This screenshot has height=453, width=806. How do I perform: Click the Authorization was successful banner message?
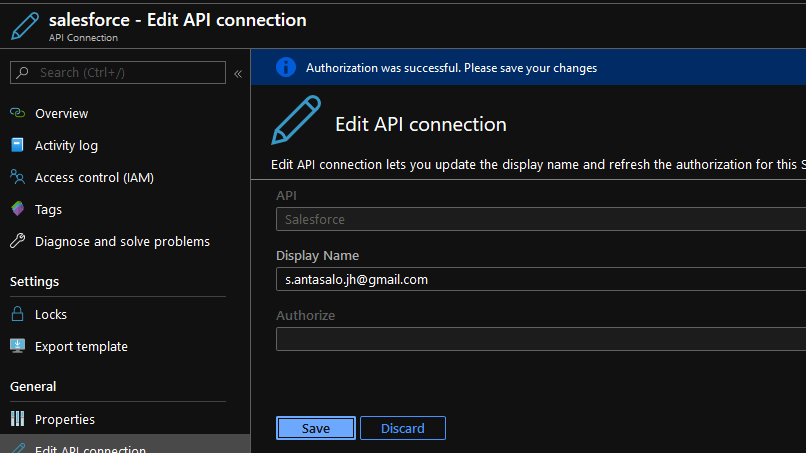(451, 68)
